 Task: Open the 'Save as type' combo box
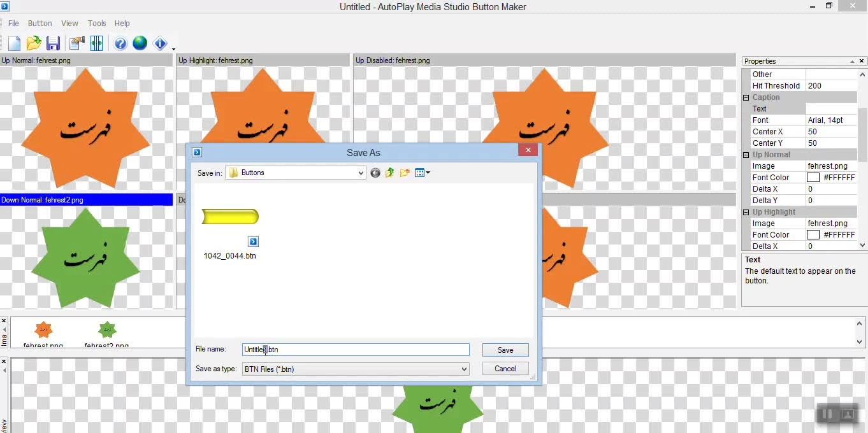coord(464,369)
